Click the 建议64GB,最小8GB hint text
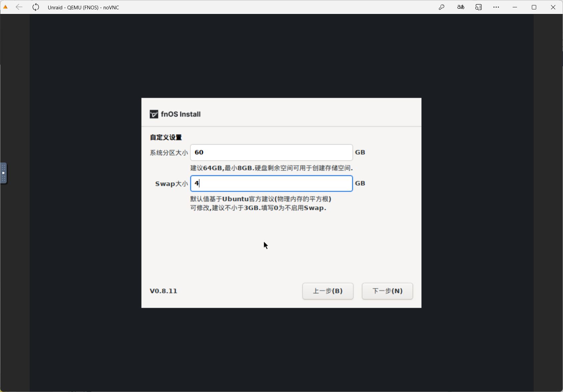 (272, 168)
